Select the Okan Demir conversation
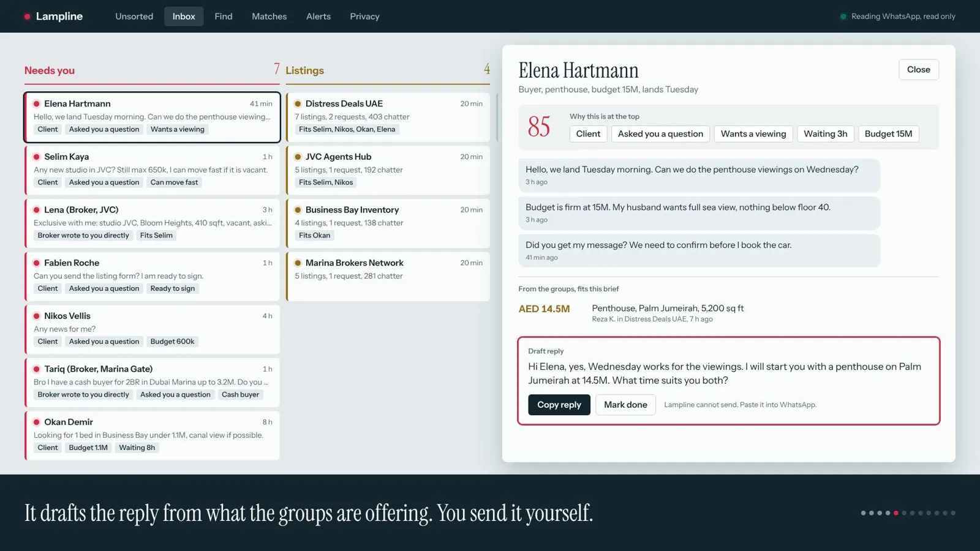This screenshot has width=980, height=551. tap(152, 436)
